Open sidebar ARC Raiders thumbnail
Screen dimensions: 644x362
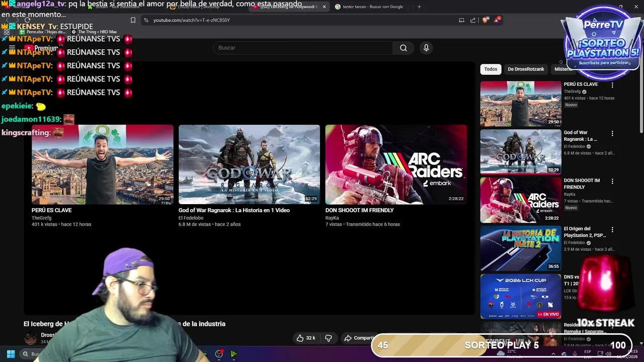pos(520,200)
